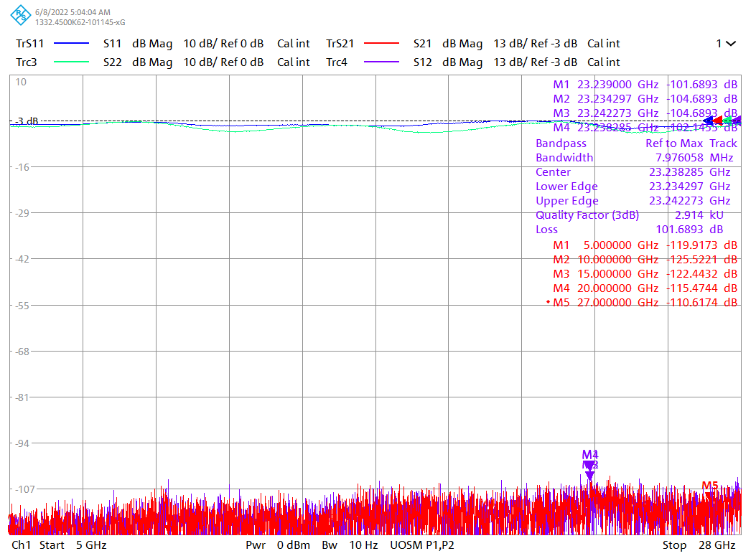Click the Ch1 channel label

[22, 545]
